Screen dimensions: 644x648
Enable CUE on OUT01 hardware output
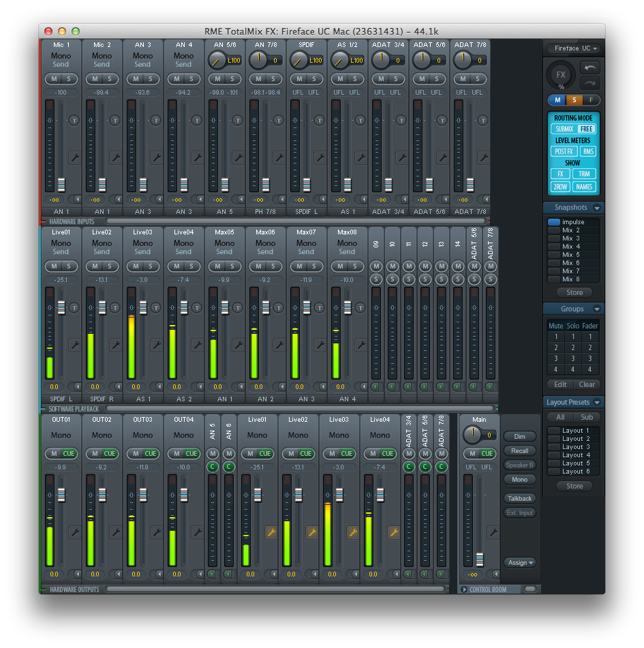click(69, 454)
